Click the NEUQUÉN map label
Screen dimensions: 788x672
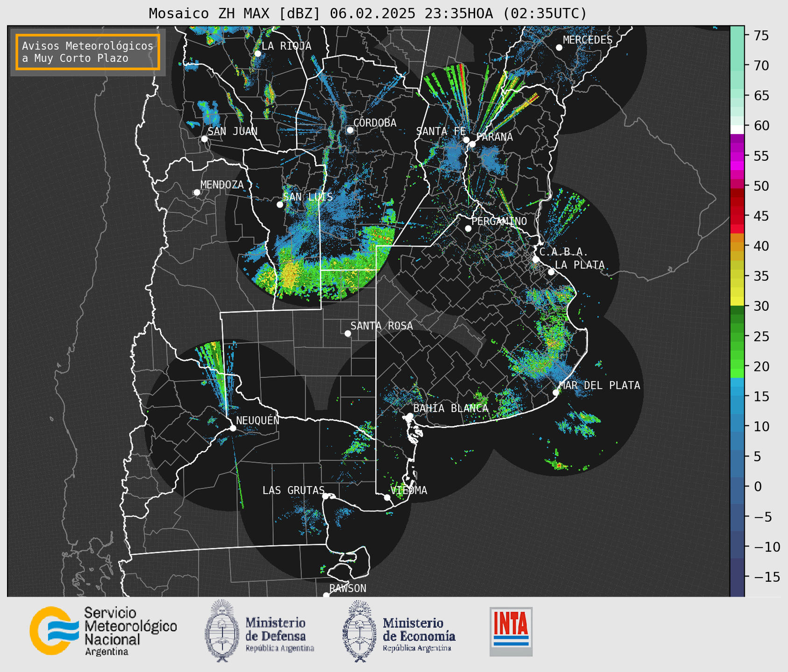258,420
